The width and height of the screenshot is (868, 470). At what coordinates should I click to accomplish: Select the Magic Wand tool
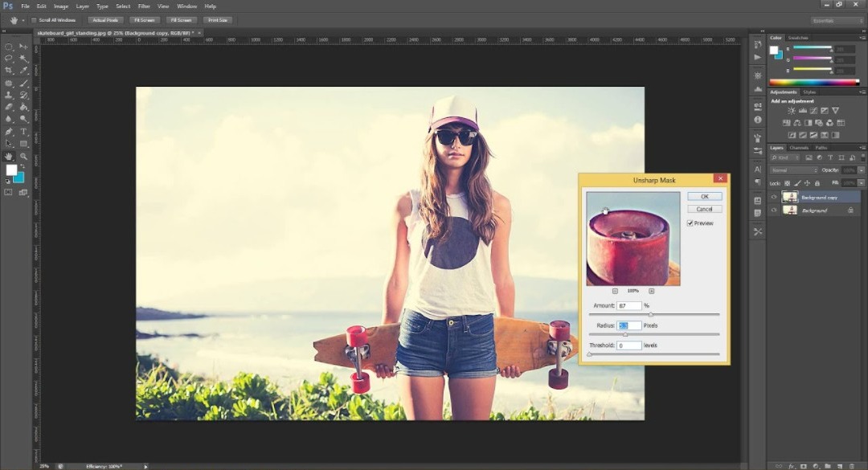[24, 59]
